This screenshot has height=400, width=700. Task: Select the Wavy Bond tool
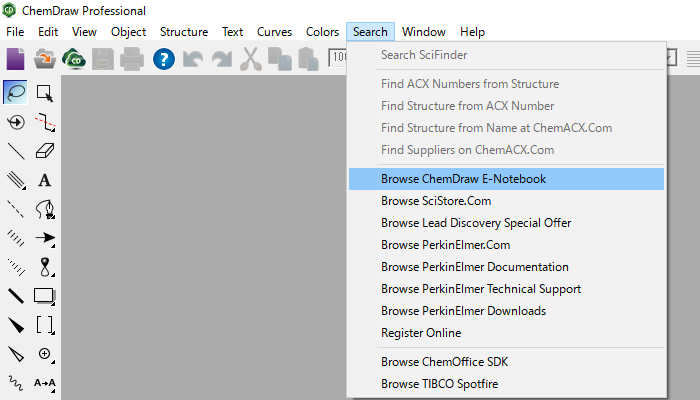point(16,382)
